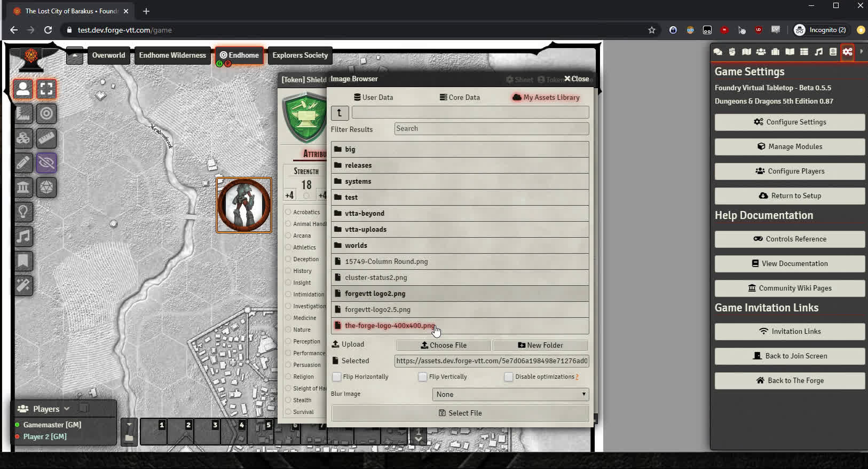The image size is (868, 469).
Task: Enable the Flip Horizontally checkbox
Action: 337,377
